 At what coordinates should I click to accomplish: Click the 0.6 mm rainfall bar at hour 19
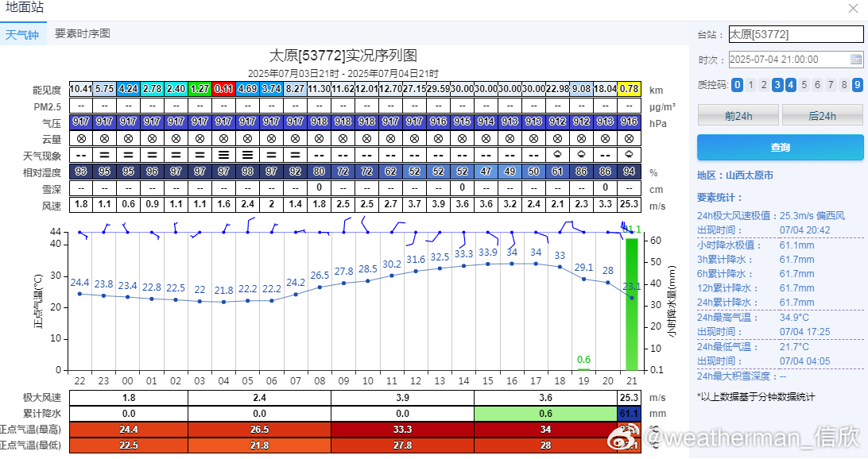pos(583,368)
